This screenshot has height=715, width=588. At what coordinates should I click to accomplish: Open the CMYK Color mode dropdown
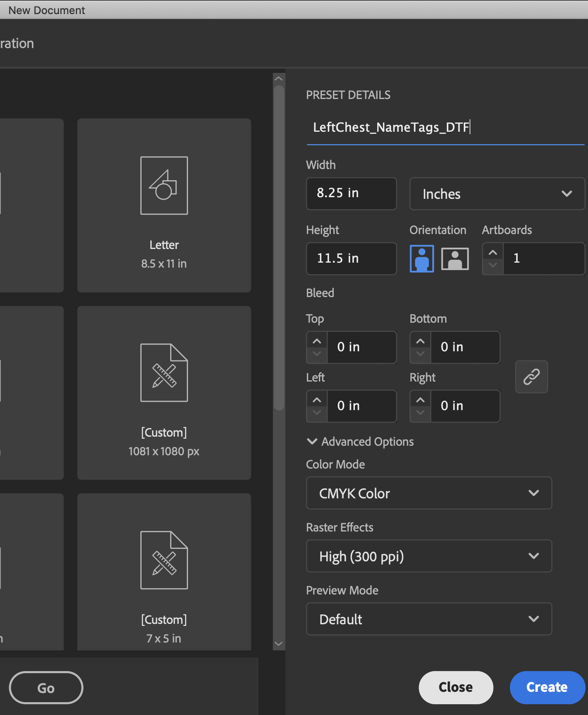(429, 493)
